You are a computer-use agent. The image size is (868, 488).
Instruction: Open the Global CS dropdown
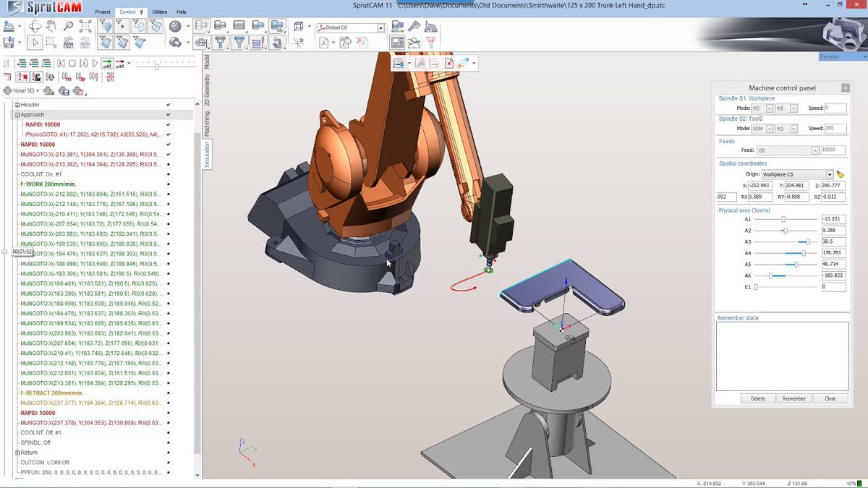pyautogui.click(x=380, y=28)
